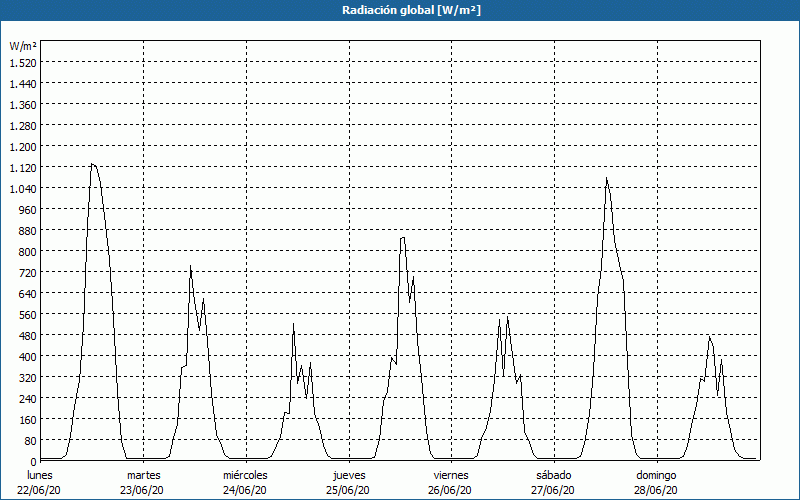Screen dimensions: 800x500
Task: Click the 'sábado' day label
Action: 554,476
